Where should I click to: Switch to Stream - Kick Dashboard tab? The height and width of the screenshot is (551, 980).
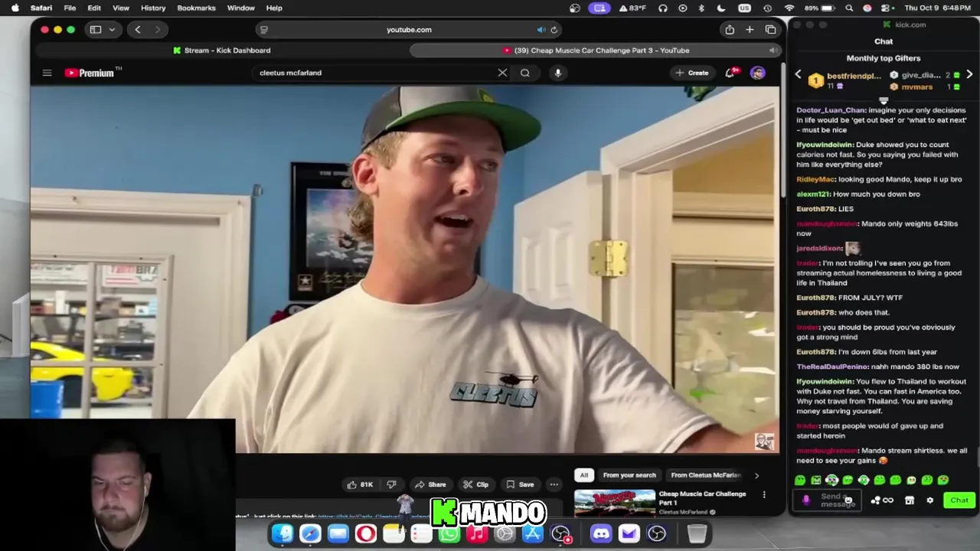coord(221,51)
